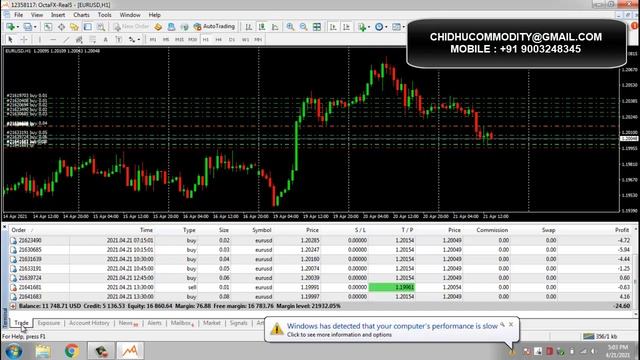Open the Tools menu
Screen dimensions: 640x360
coord(104,15)
